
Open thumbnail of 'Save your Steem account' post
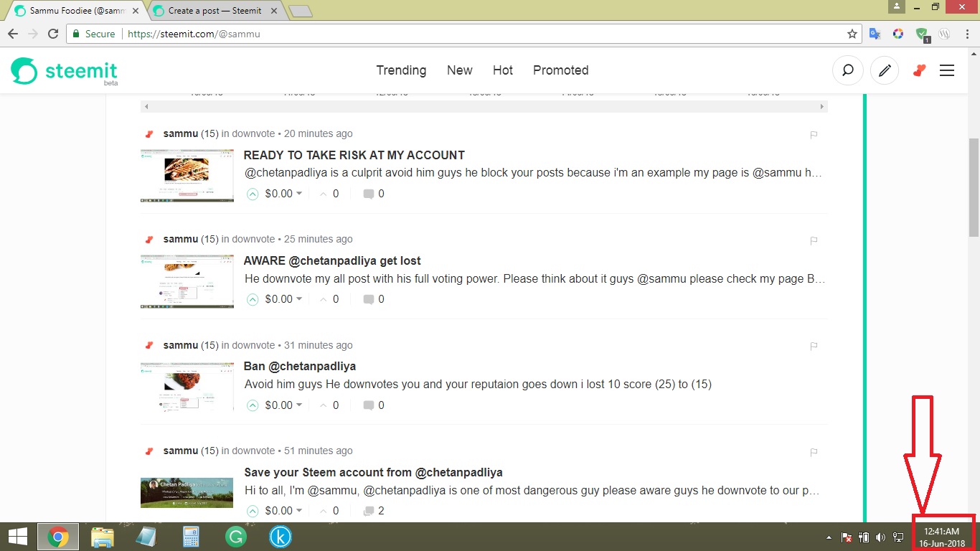pos(187,493)
